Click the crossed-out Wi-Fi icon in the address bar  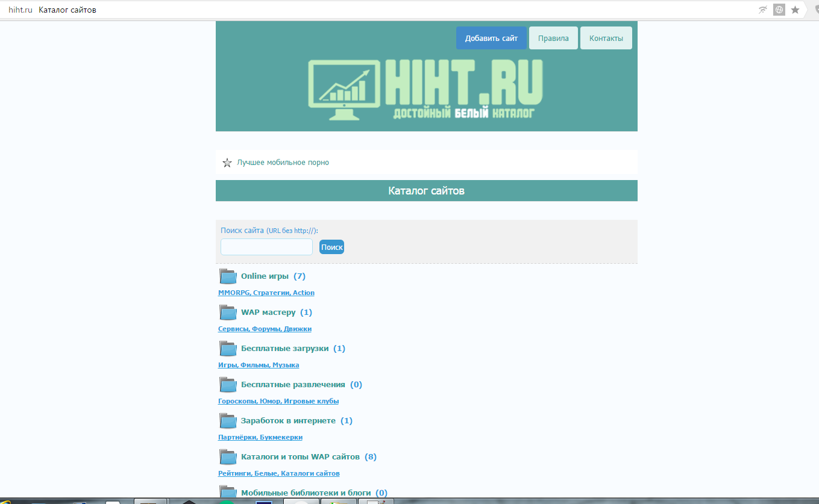(x=763, y=10)
